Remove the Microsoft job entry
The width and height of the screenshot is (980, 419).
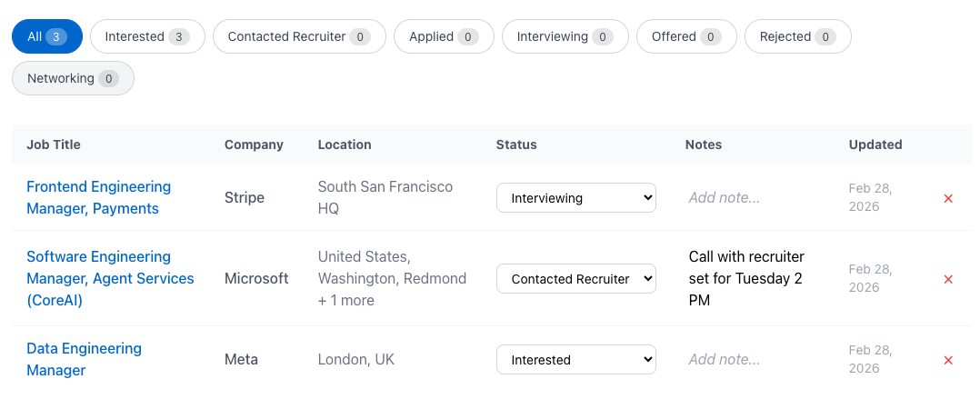[x=948, y=279]
